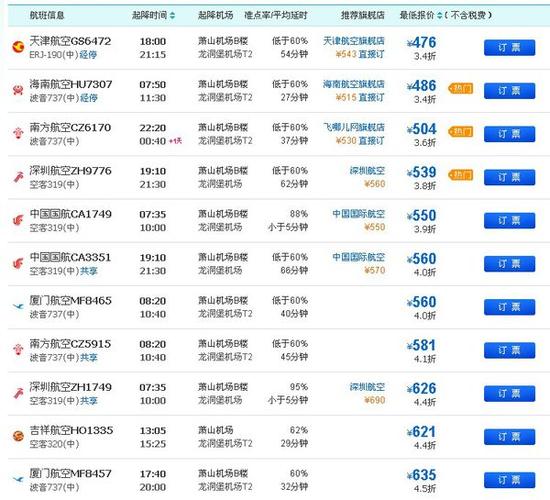
Task: Book ticket for flight HO1335
Action: click(x=509, y=437)
